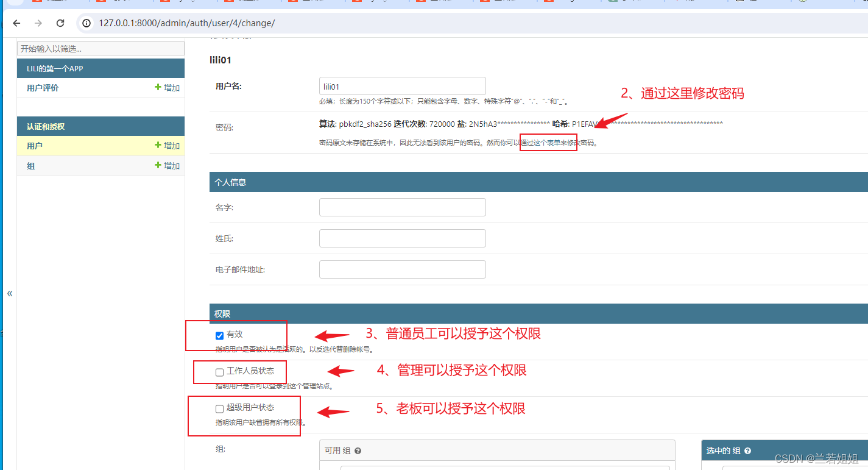Click the 个人信息 section header
Image resolution: width=868 pixels, height=470 pixels.
coord(538,182)
